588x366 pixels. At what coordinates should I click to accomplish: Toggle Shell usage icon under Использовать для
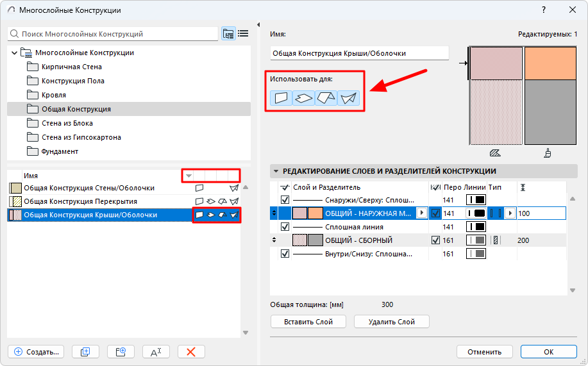pos(348,98)
